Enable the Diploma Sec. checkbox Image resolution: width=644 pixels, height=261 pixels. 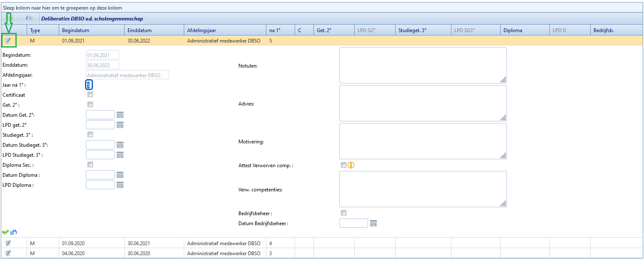pyautogui.click(x=90, y=165)
